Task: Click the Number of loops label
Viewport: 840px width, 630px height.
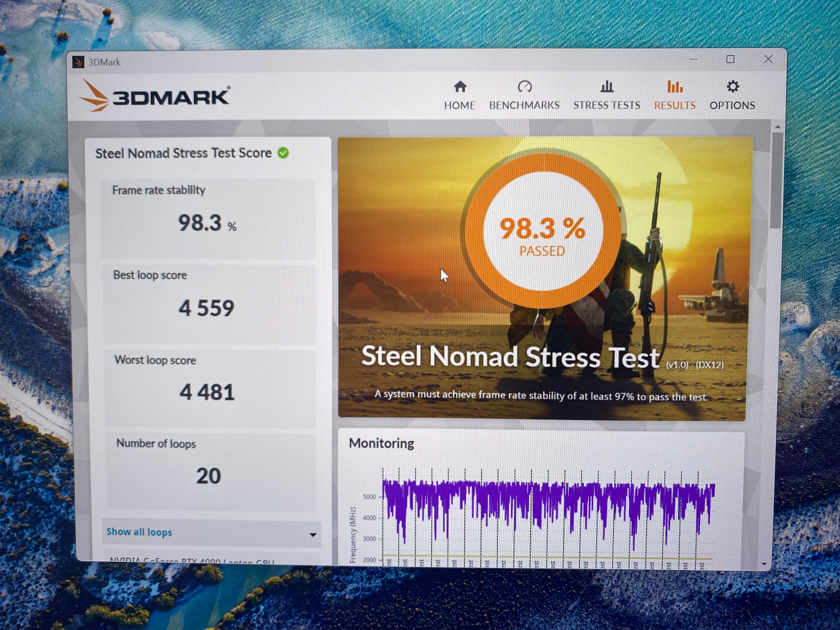Action: (x=156, y=443)
